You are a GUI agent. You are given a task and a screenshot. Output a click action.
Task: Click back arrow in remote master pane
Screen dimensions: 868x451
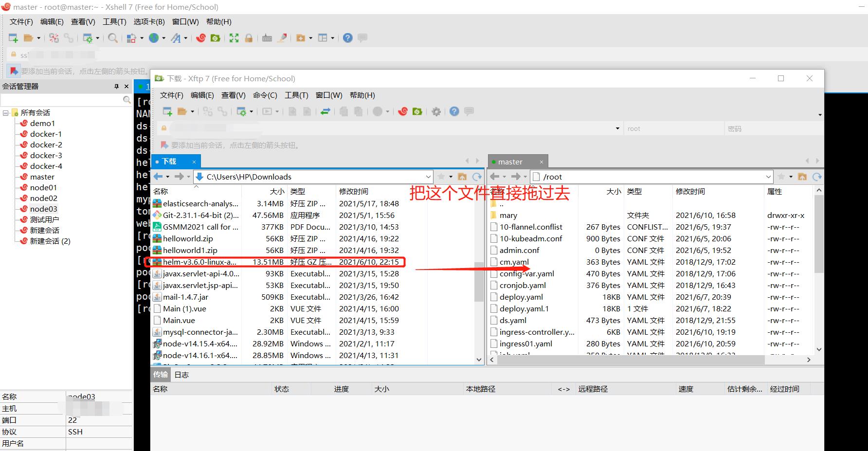pyautogui.click(x=494, y=177)
